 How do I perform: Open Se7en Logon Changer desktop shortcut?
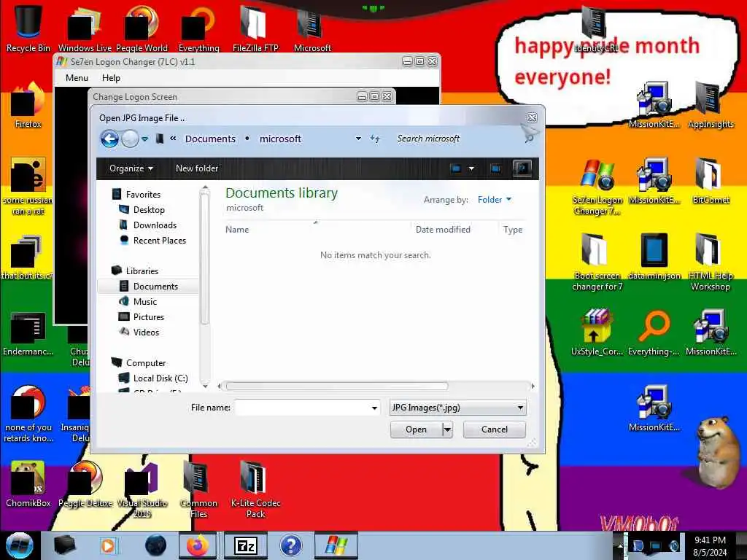[597, 187]
